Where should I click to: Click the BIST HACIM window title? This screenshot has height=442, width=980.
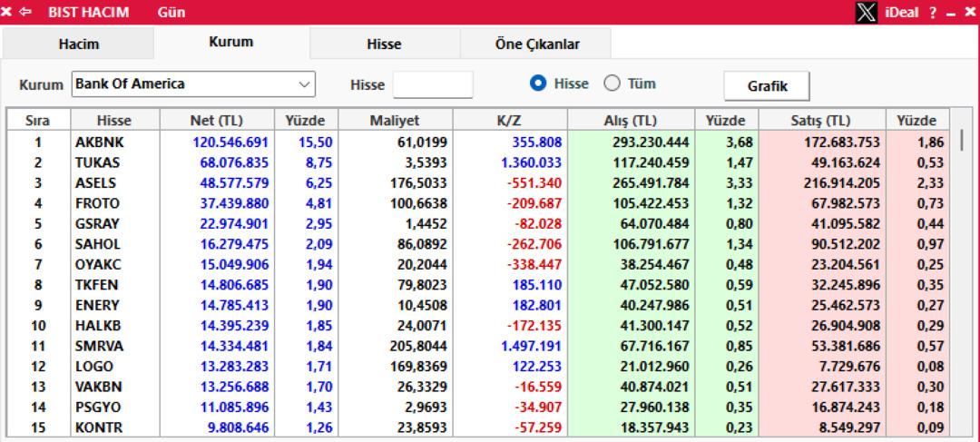point(89,12)
